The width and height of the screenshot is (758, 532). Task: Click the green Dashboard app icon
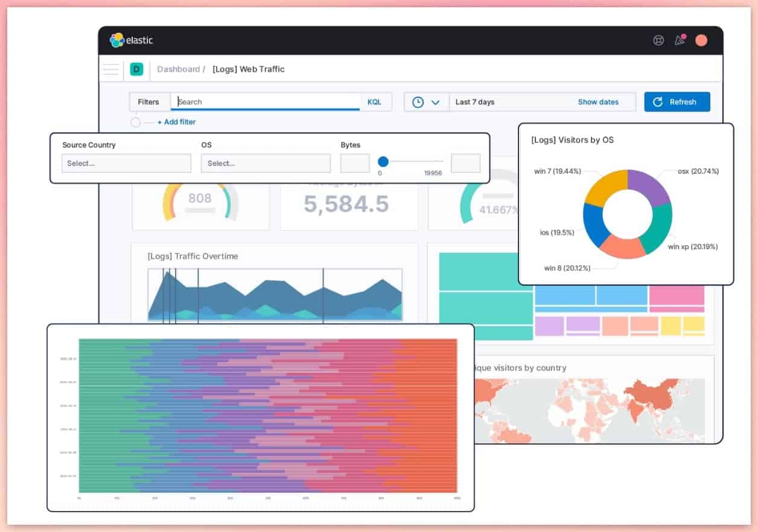tap(136, 69)
